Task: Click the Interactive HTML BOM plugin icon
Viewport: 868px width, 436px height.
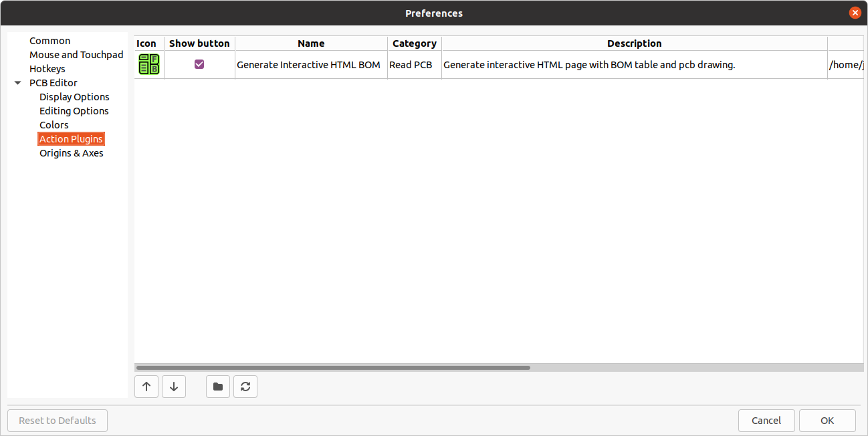Action: pos(148,64)
